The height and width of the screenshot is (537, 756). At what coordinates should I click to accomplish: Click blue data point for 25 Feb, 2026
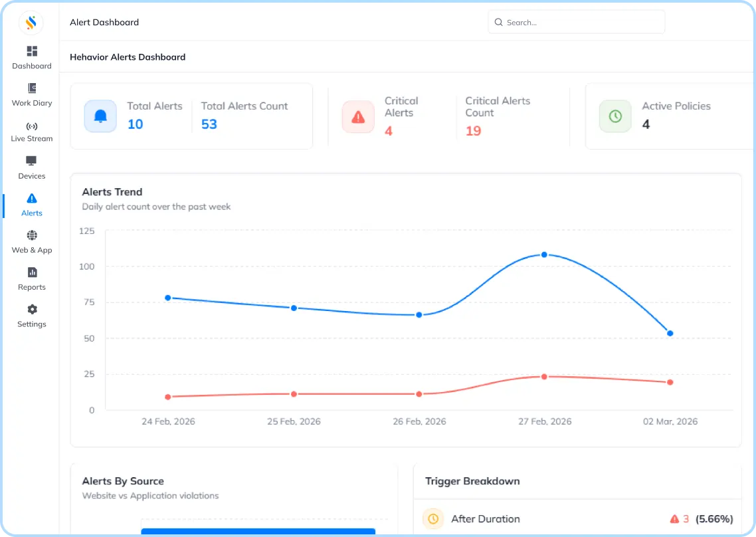click(x=294, y=308)
